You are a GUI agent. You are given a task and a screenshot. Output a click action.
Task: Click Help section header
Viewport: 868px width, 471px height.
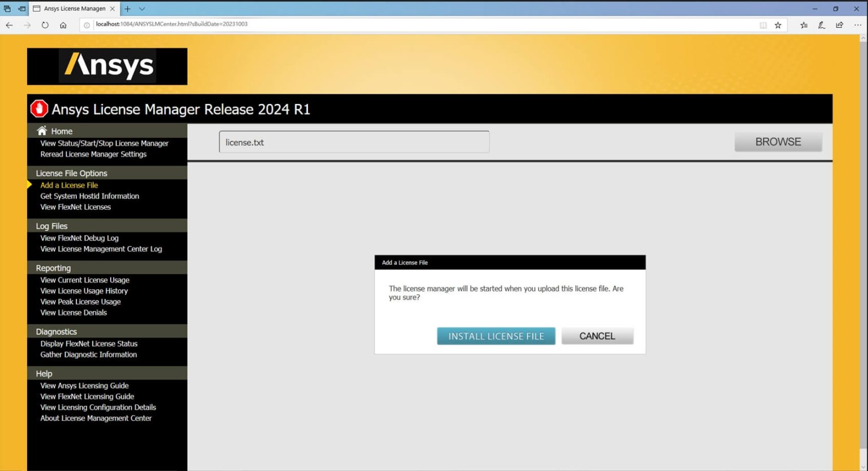tap(107, 373)
